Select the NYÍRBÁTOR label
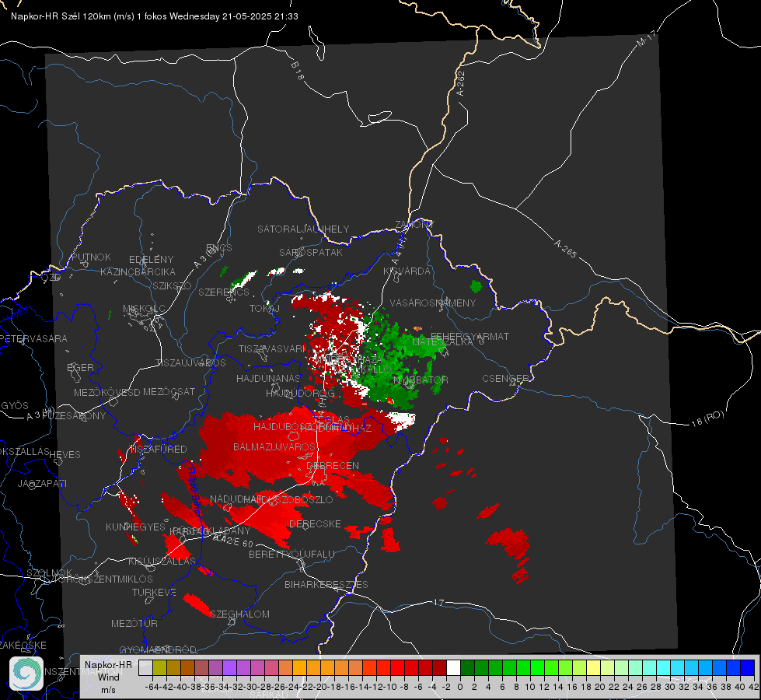The width and height of the screenshot is (761, 700). click(421, 380)
